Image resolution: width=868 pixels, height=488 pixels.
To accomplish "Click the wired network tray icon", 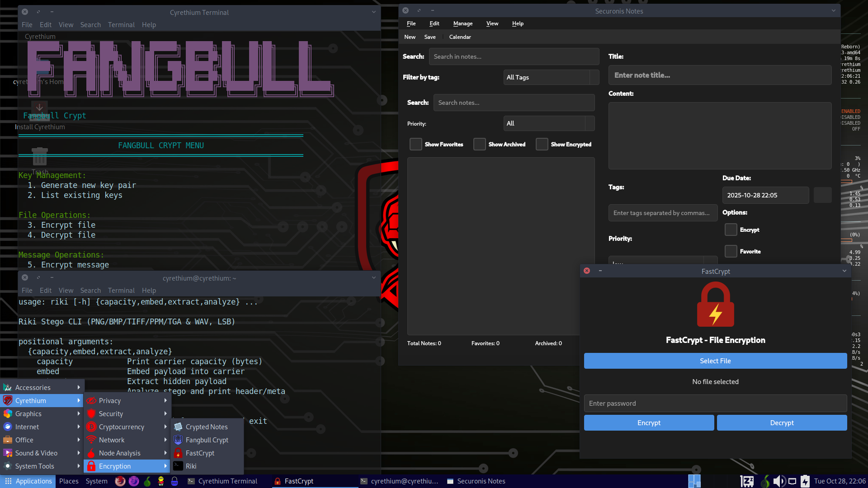I will [792, 481].
